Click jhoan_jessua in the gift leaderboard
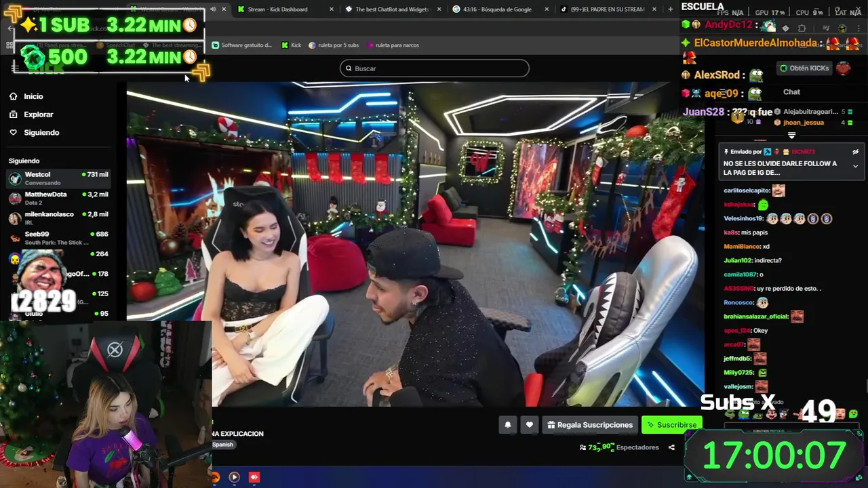868x488 pixels. pyautogui.click(x=803, y=123)
